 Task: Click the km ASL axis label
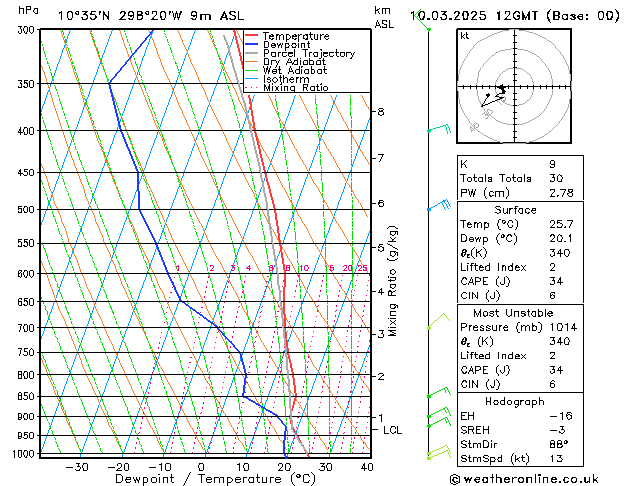pos(384,17)
